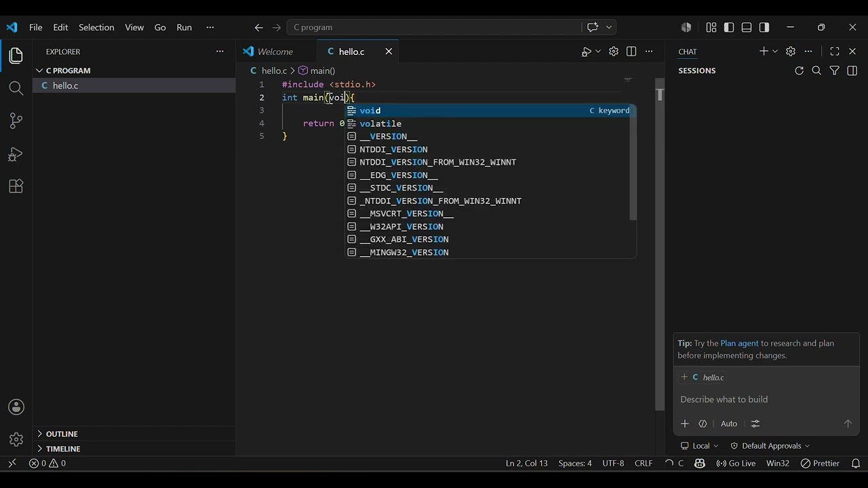Open the Explorer view in activity bar
The width and height of the screenshot is (868, 488).
coord(16,55)
